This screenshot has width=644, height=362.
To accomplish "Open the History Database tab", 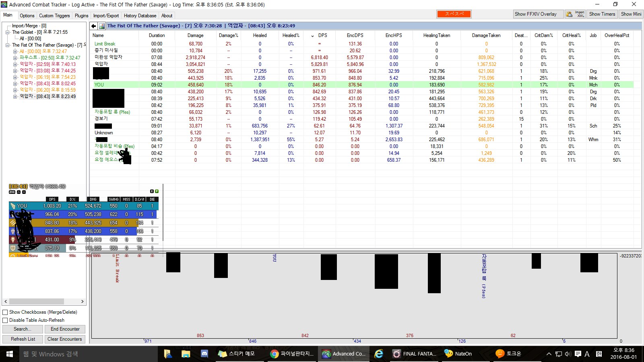I will tap(140, 16).
